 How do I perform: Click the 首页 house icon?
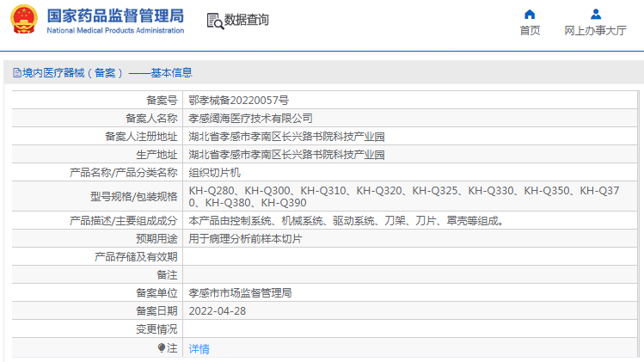(530, 14)
